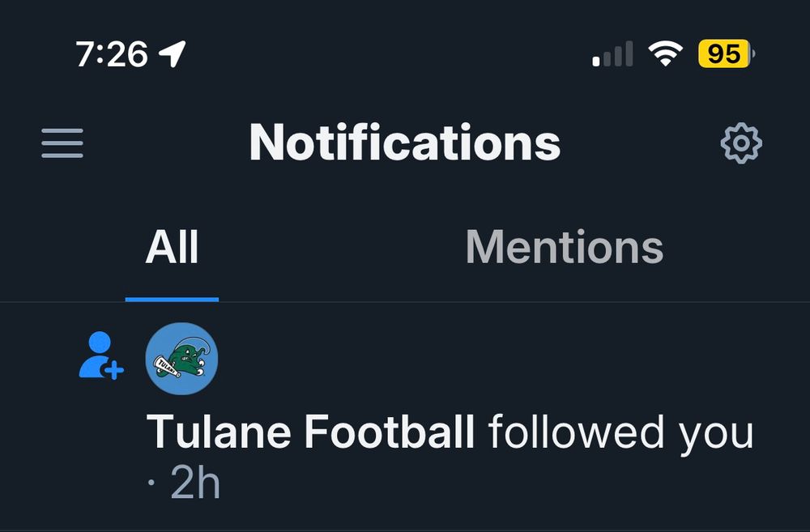
Task: Click the Tulane Football name link
Action: [x=312, y=432]
